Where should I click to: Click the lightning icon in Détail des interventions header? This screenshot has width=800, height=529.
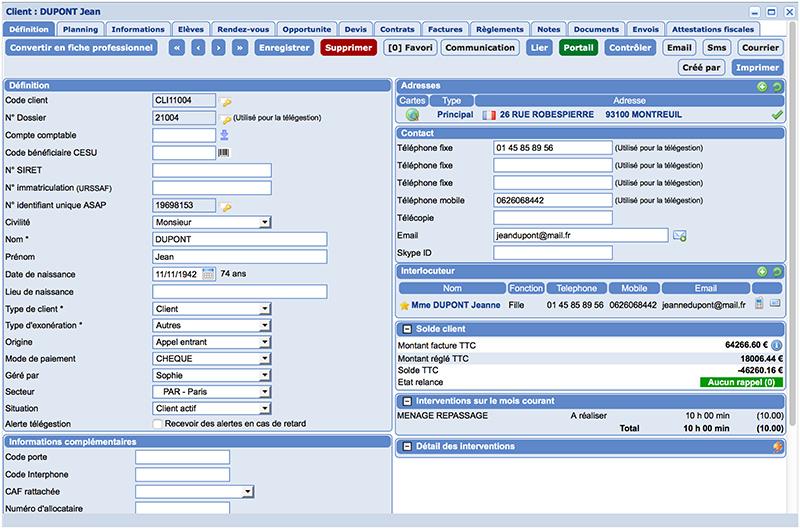777,447
